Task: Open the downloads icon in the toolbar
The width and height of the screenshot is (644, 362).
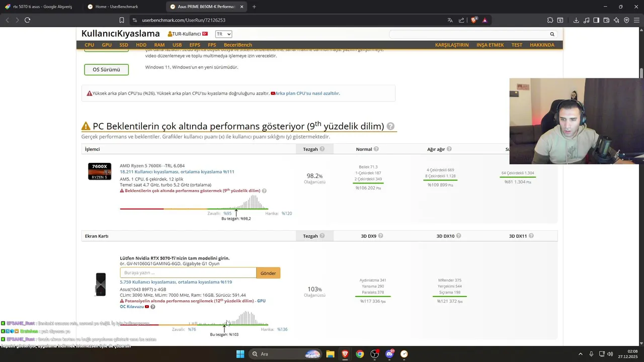Action: (576, 20)
